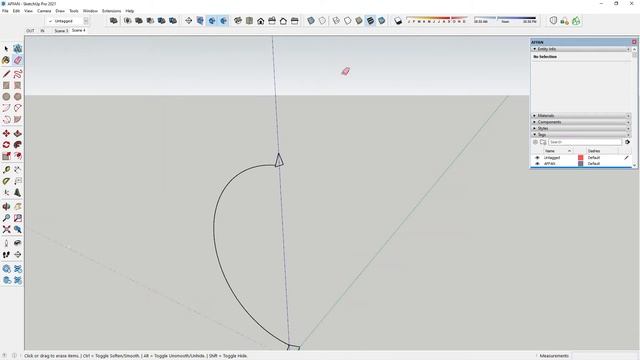Toggle Monochrome face style icon

pyautogui.click(x=382, y=21)
